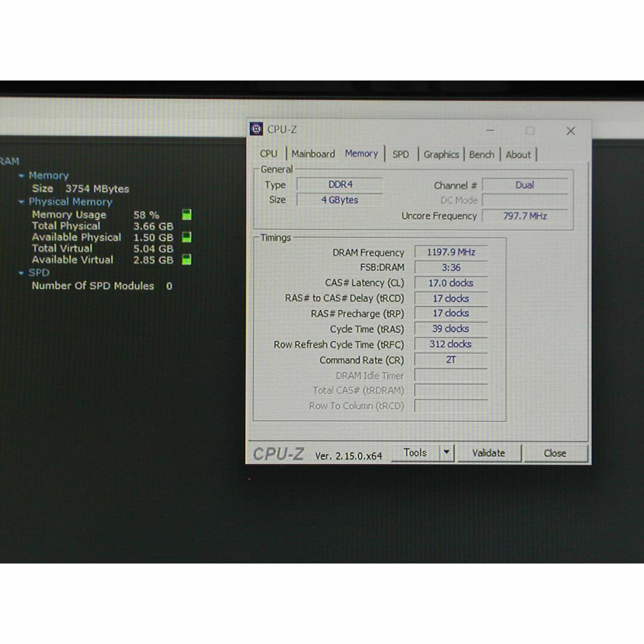Image resolution: width=644 pixels, height=644 pixels.
Task: Open the CPU tab in CPU-Z
Action: (x=268, y=154)
